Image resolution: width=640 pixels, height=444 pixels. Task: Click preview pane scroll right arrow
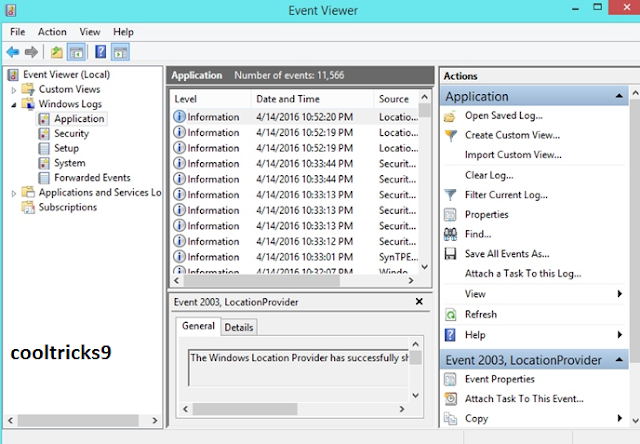coord(402,409)
